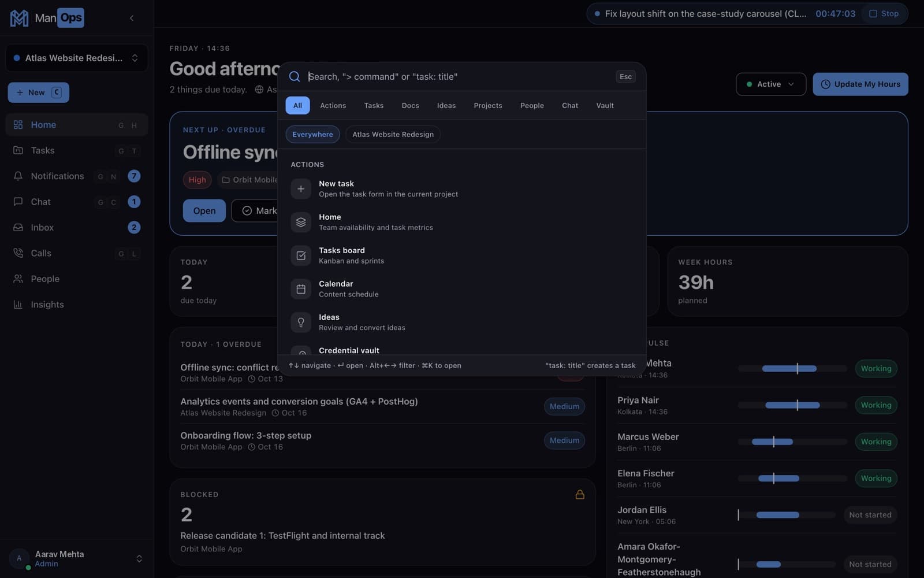The image size is (924, 578).
Task: Click the running timer task title
Action: (706, 13)
